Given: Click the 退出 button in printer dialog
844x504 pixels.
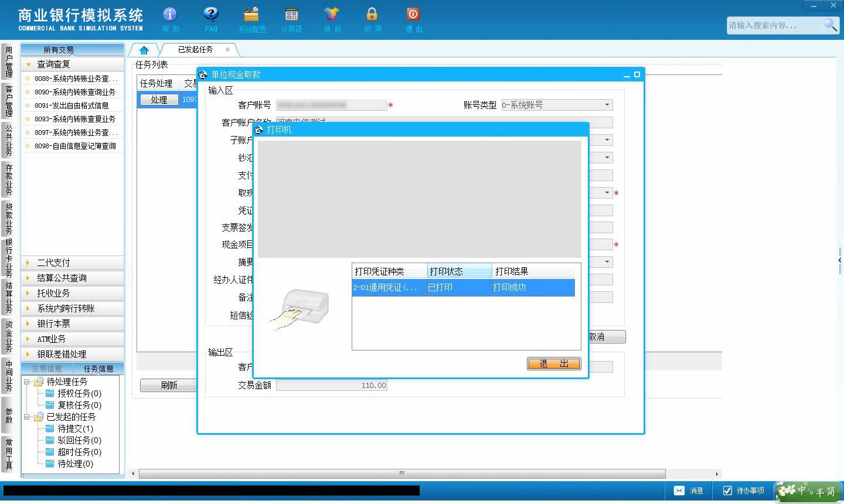Looking at the screenshot, I should [554, 363].
